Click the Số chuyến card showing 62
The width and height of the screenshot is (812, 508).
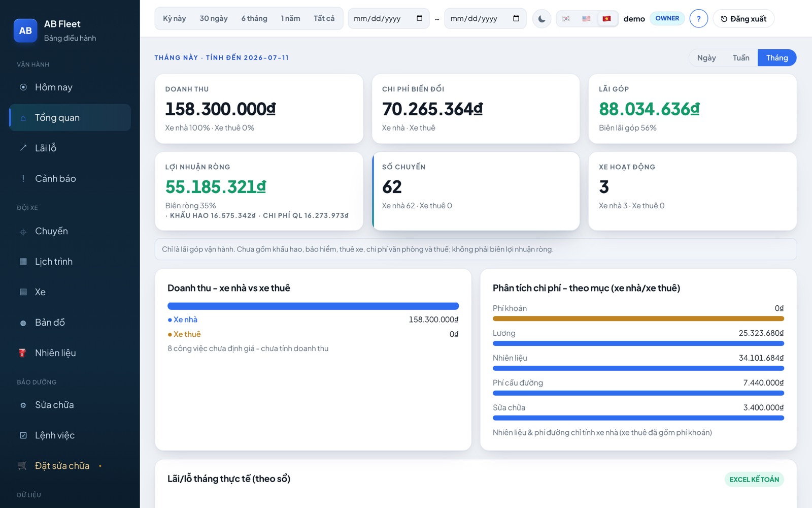point(476,192)
